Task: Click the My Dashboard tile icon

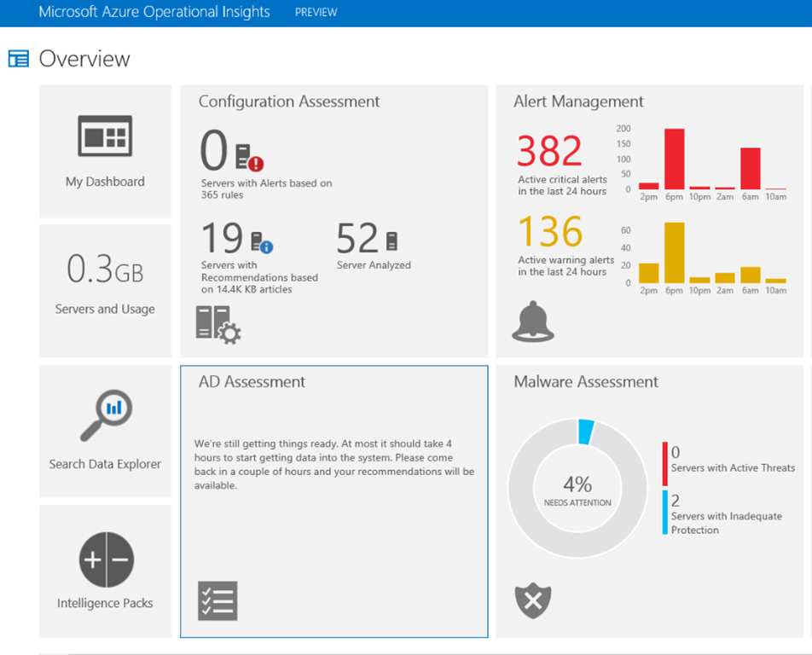Action: point(105,136)
